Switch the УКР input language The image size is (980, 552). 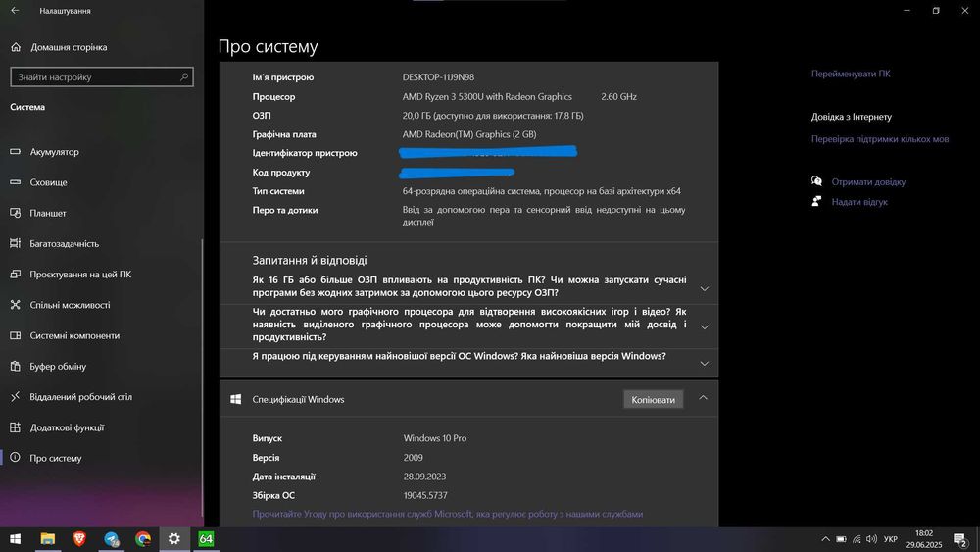click(x=891, y=539)
